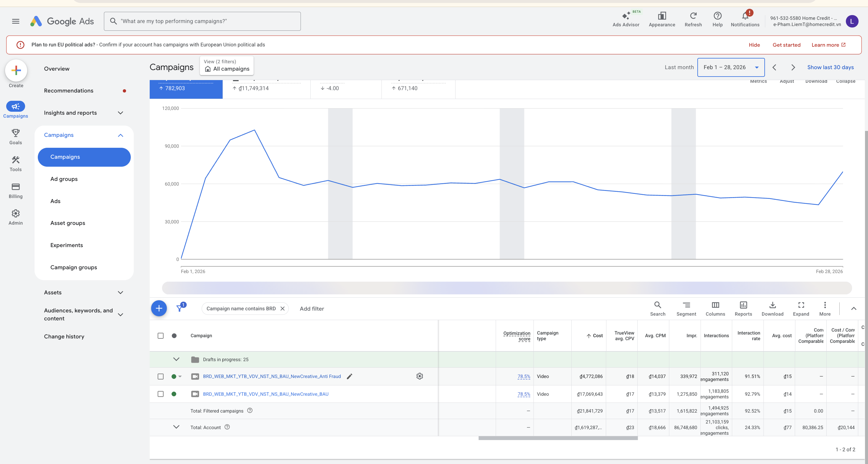868x464 pixels.
Task: Toggle the status dot column header
Action: (x=174, y=336)
